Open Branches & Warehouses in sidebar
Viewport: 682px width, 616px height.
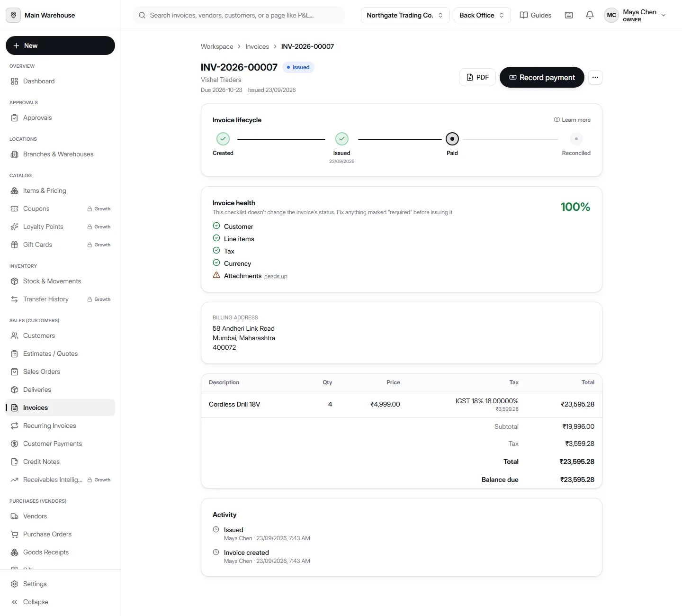click(60, 154)
